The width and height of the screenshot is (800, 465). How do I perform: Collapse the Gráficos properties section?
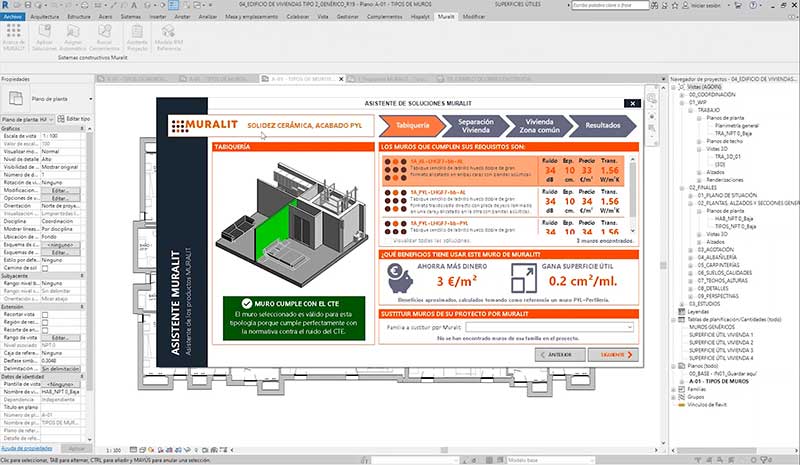coord(83,129)
